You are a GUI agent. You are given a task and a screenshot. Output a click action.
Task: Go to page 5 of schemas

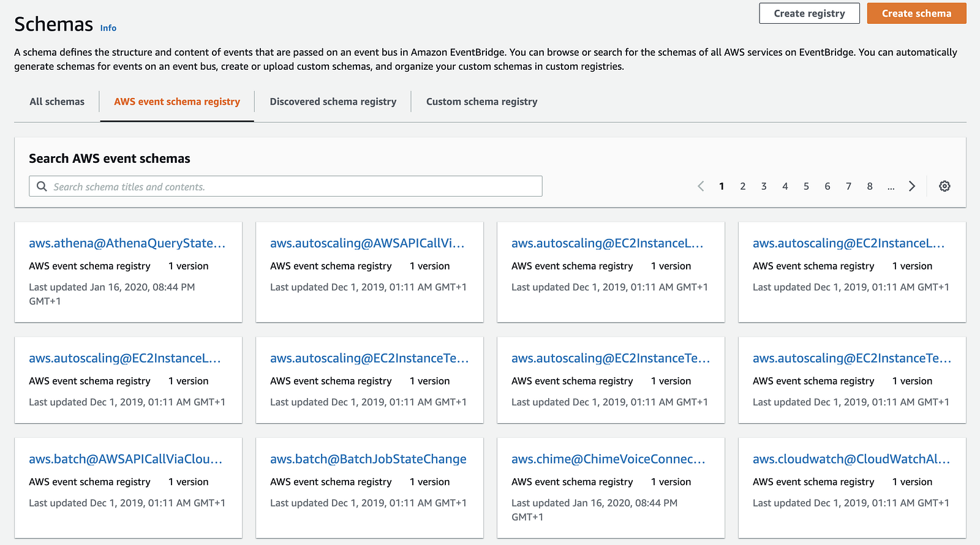pos(806,186)
